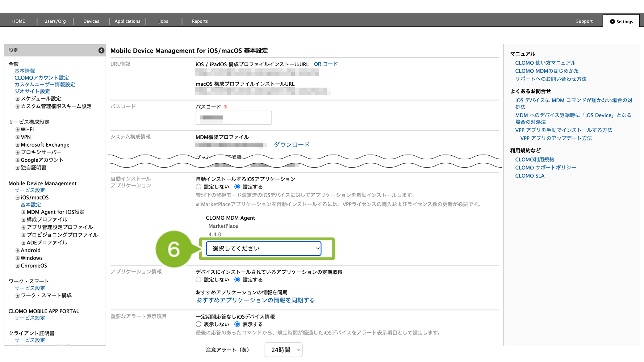Open the 選択してください dropdown for CLOMO MDM Agent
This screenshot has width=644, height=362.
(x=263, y=249)
